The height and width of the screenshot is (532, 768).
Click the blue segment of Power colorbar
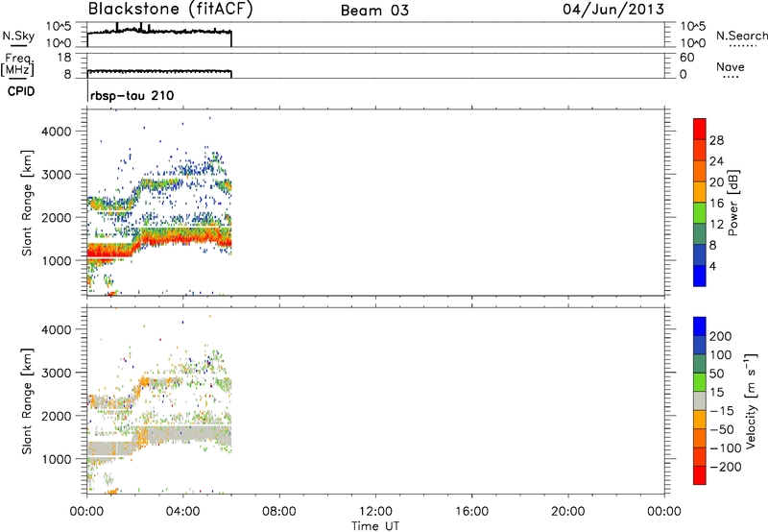pyautogui.click(x=700, y=276)
